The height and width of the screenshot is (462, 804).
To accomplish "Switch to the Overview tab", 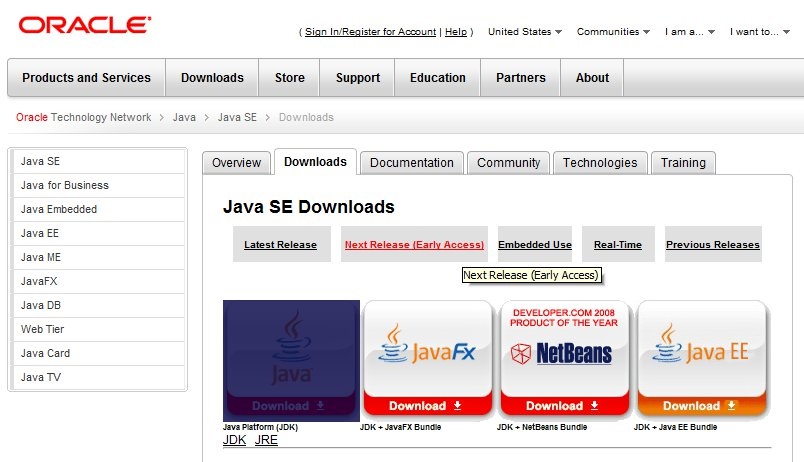I will coord(236,163).
